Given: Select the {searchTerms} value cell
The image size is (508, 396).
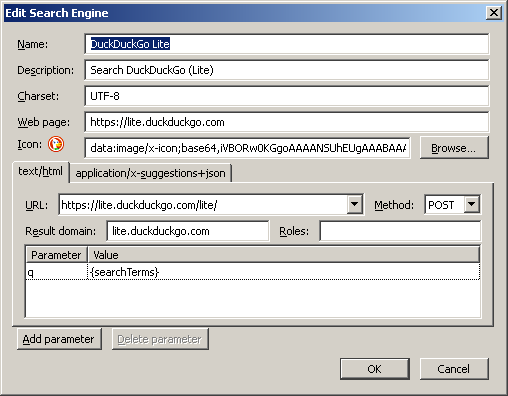Looking at the screenshot, I should click(284, 272).
